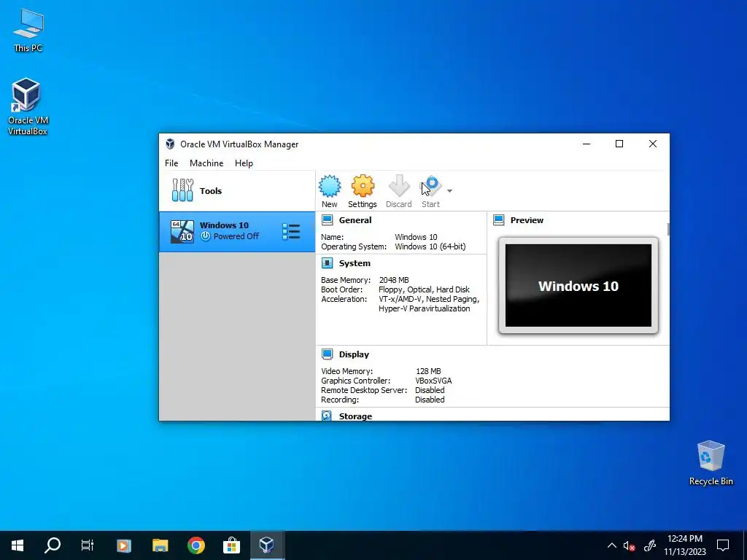This screenshot has width=747, height=560.
Task: Click the Windows 10 OS icon in VM list
Action: coord(182,232)
